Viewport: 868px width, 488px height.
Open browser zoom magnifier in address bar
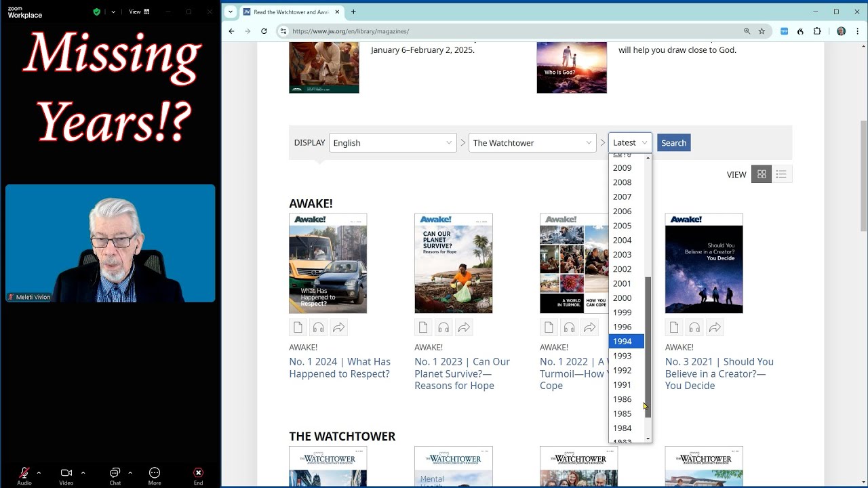(x=747, y=31)
